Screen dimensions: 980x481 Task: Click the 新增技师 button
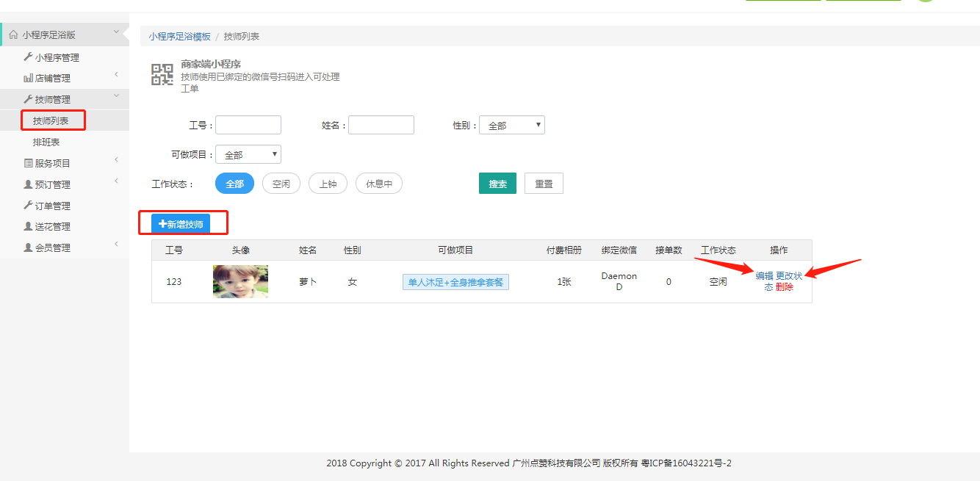[181, 224]
